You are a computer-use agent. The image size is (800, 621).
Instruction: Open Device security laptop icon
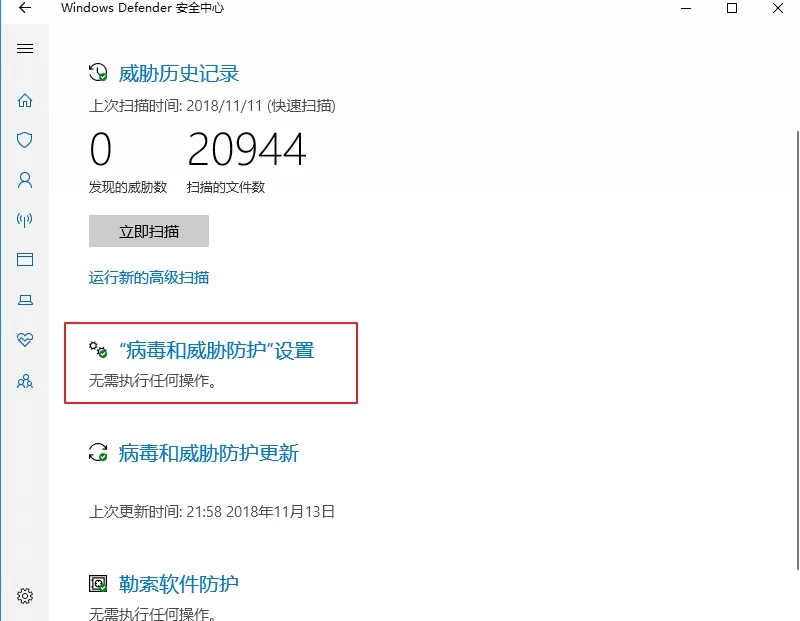25,300
